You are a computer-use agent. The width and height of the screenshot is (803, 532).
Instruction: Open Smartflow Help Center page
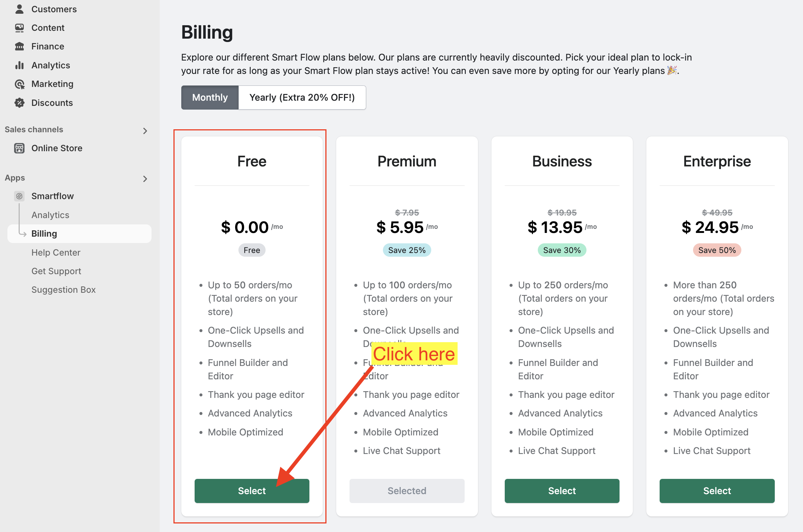click(56, 253)
